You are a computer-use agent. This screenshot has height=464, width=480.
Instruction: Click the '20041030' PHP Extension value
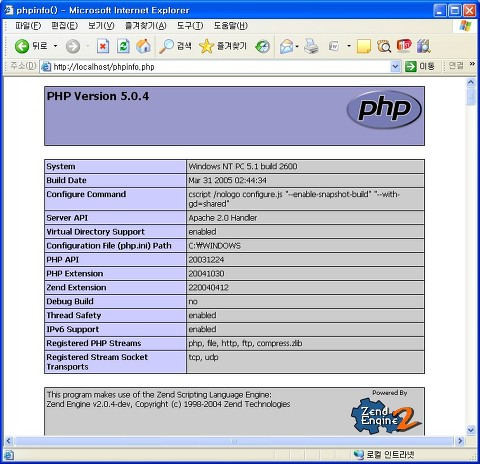pos(206,274)
